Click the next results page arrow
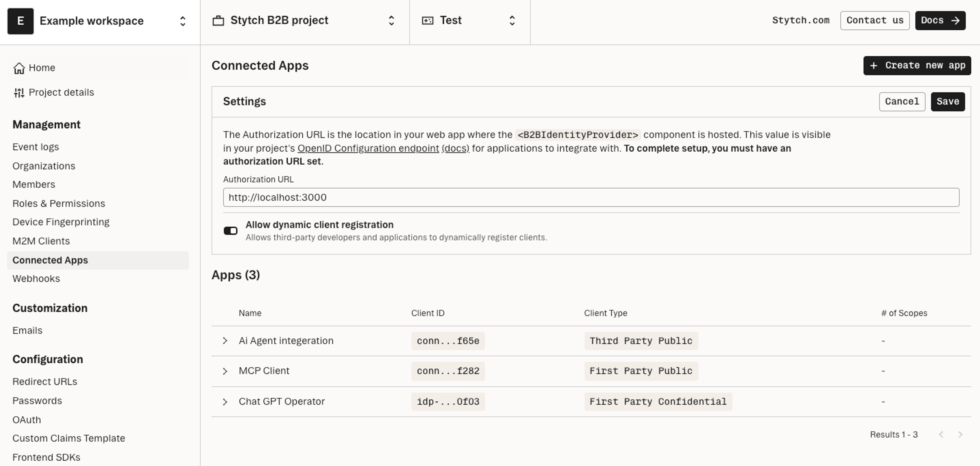Viewport: 980px width, 466px height. pos(960,435)
